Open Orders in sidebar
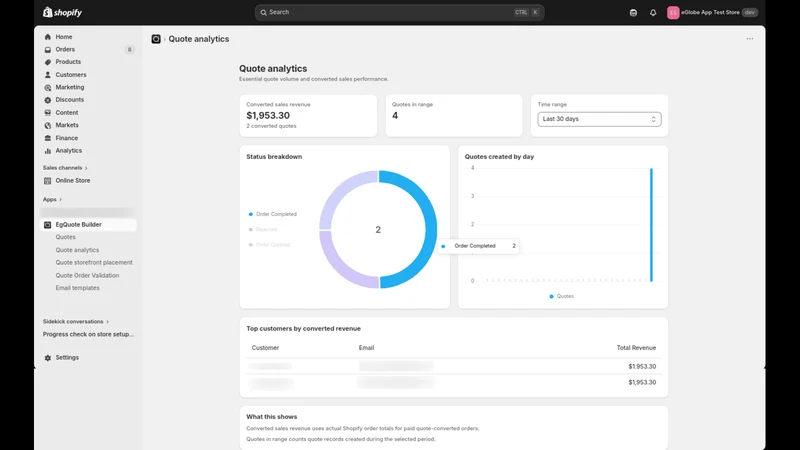This screenshot has height=450, width=800. pos(65,49)
